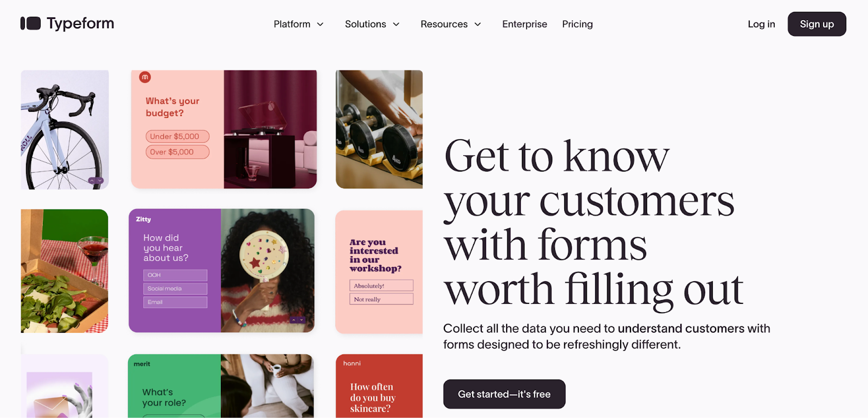
Task: Pick Social media in the Zitty form
Action: 175,289
